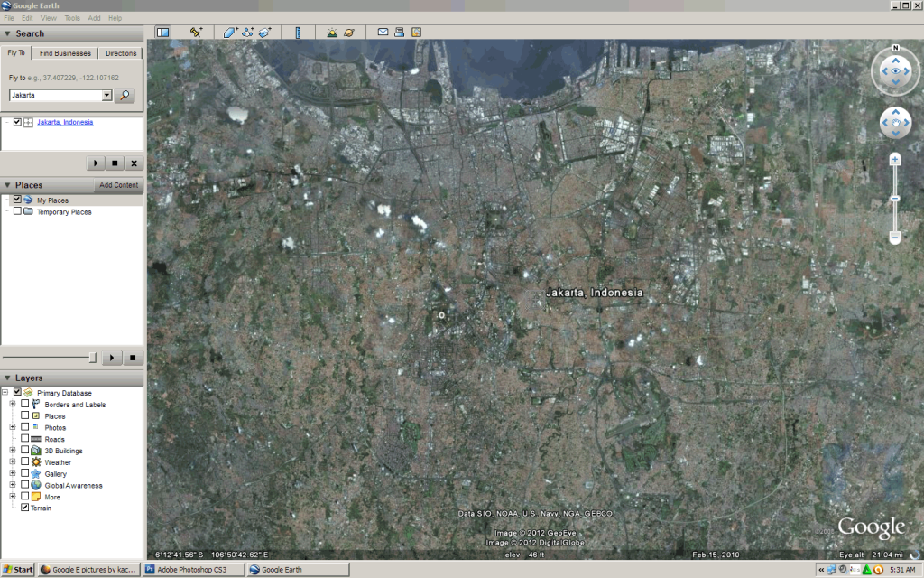
Task: Click the Global Awareness globe icon
Action: [36, 485]
